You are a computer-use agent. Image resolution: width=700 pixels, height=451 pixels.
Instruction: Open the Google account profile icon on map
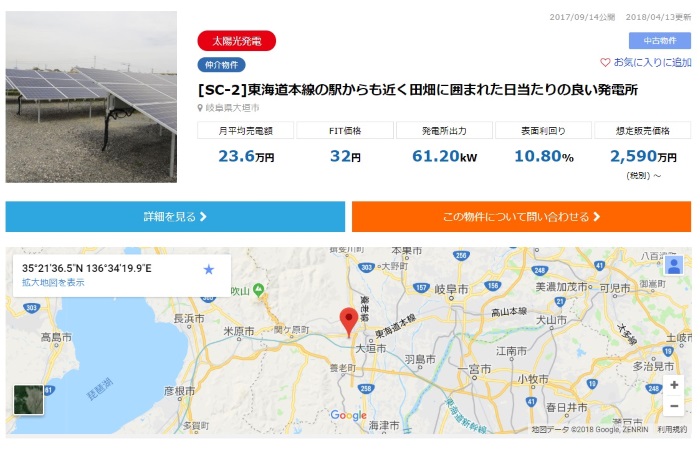674,265
